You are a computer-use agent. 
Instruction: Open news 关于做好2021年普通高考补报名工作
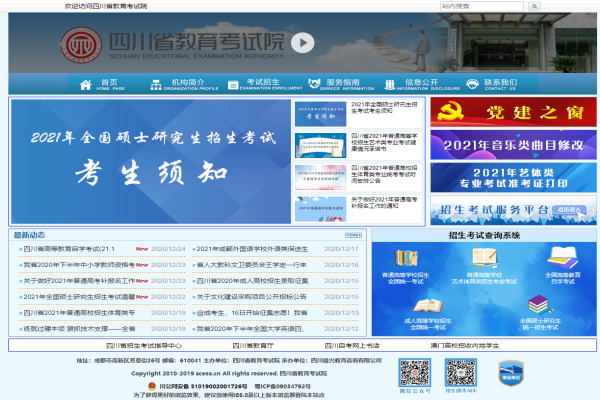point(79,281)
